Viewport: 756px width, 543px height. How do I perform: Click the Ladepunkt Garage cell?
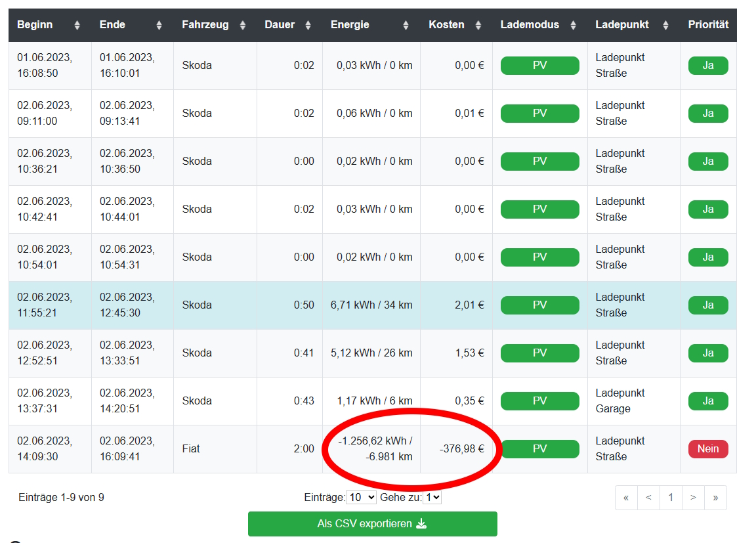[x=633, y=401]
